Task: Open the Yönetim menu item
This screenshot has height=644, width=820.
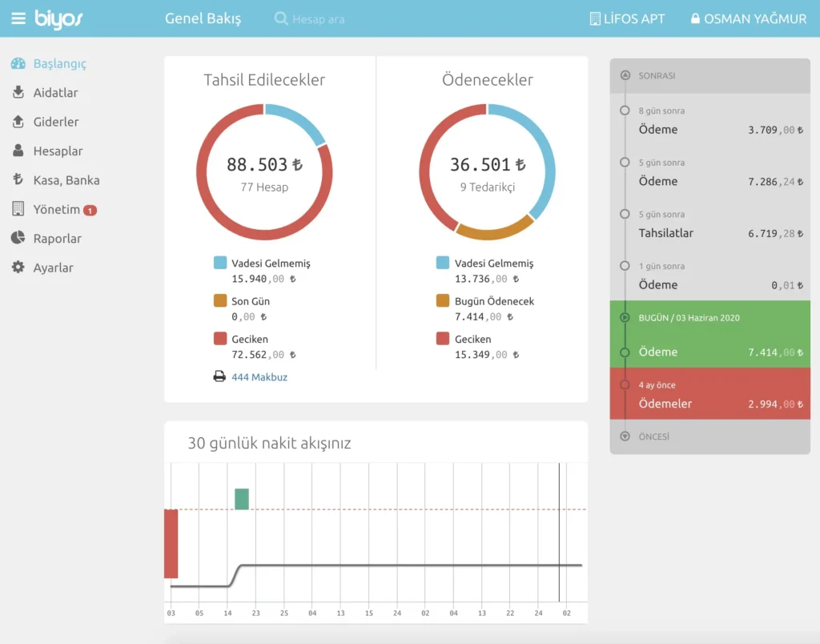Action: pos(56,210)
